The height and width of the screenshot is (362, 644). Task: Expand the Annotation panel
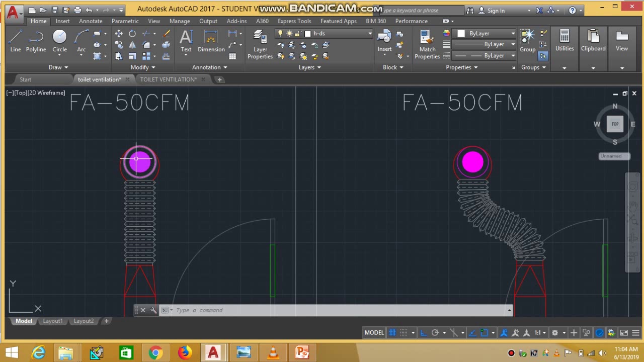click(x=210, y=67)
